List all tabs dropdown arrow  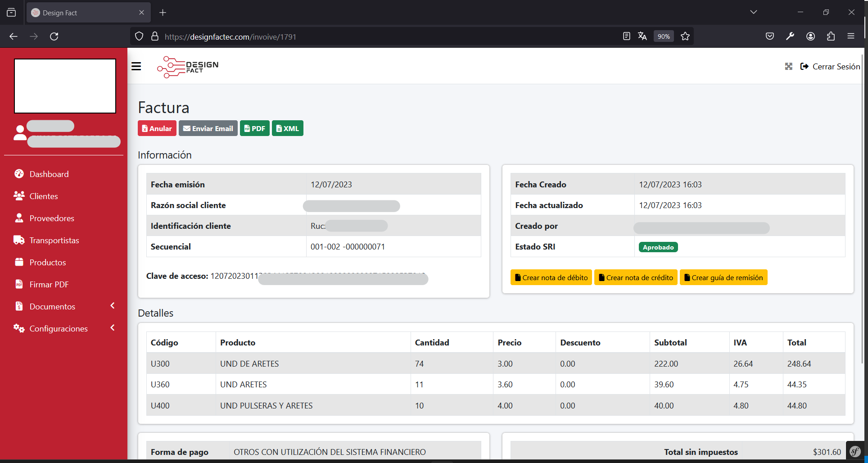point(754,12)
